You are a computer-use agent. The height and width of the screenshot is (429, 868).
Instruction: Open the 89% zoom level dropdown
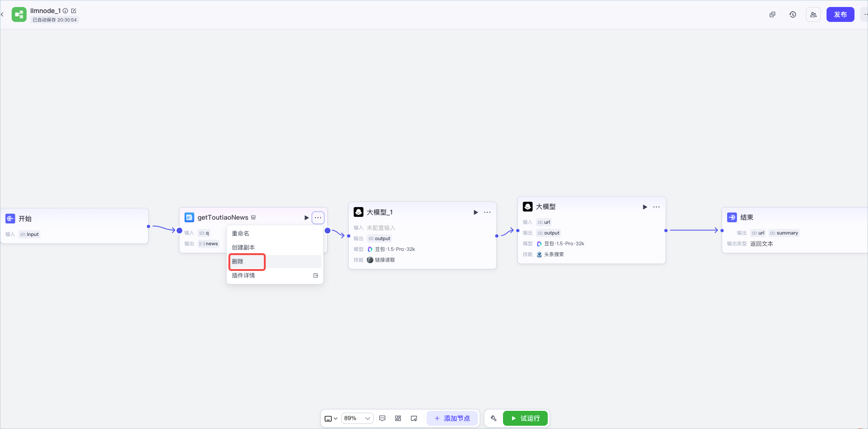pos(358,418)
